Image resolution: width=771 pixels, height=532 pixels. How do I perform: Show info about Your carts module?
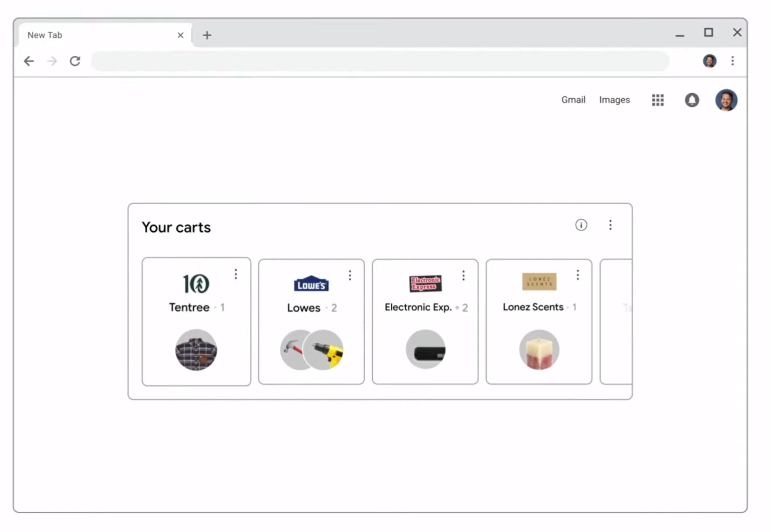coord(581,225)
